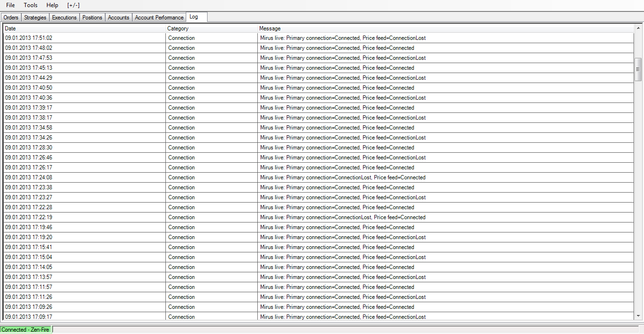Click the scrollbar down arrow
The image size is (644, 334).
pos(638,316)
